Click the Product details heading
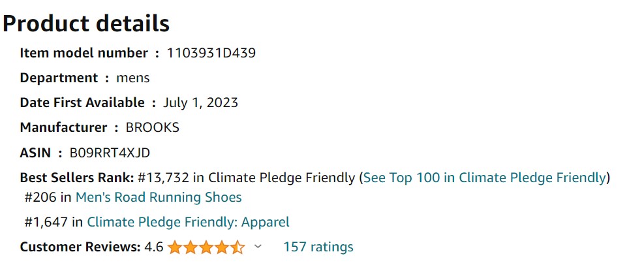The height and width of the screenshot is (269, 644). (86, 24)
